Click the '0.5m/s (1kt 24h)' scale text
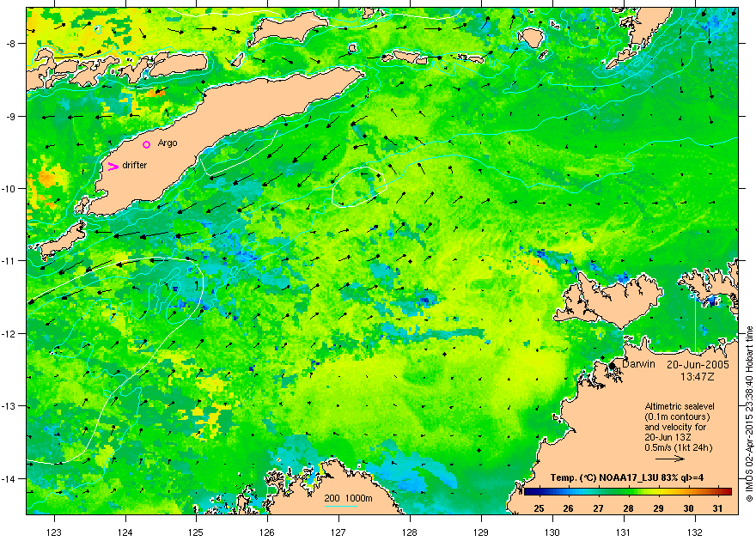 coord(679,447)
